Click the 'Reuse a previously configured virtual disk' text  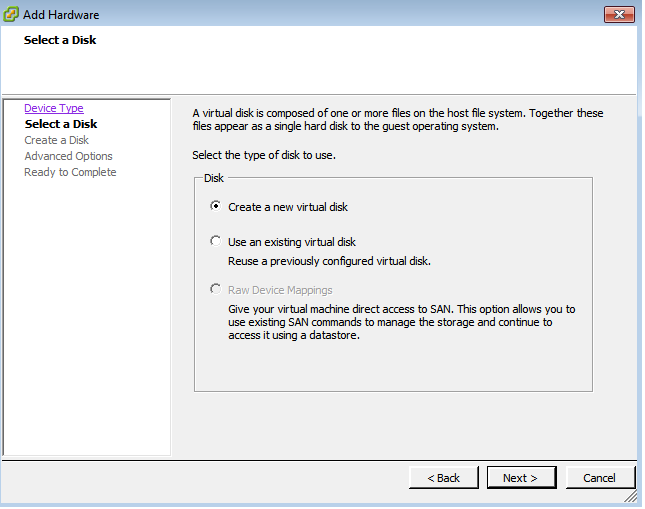(329, 261)
